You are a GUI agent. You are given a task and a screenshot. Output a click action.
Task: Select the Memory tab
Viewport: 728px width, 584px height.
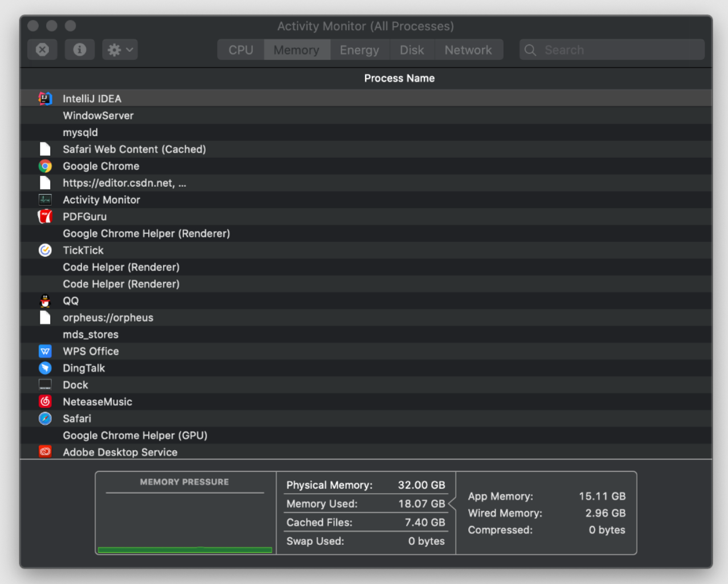(296, 50)
